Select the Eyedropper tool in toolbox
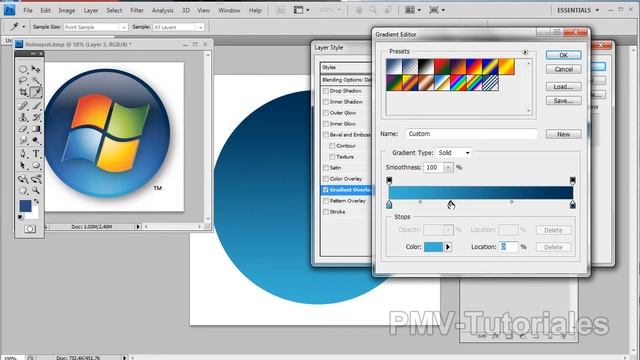640x360 pixels. pos(36,93)
